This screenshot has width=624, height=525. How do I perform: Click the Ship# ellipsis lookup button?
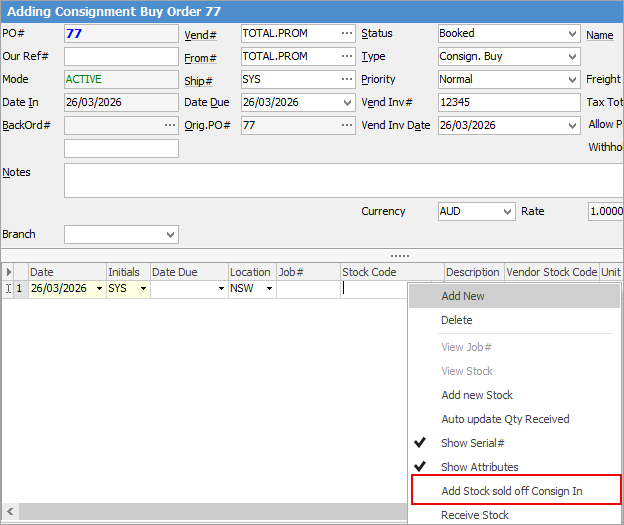point(346,79)
